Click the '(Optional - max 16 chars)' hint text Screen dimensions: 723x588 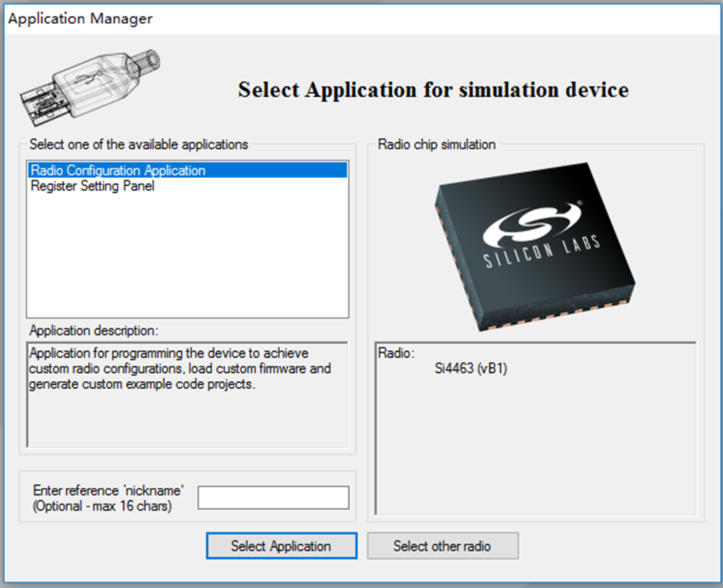pos(102,506)
